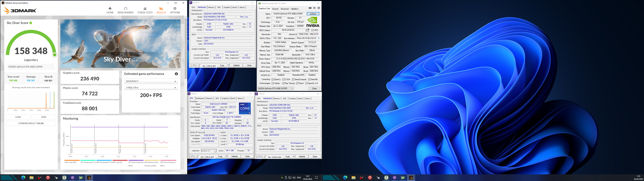This screenshot has height=181, width=644.
Task: Open the Validation tab in GPU-Z
Action: tap(294, 9)
